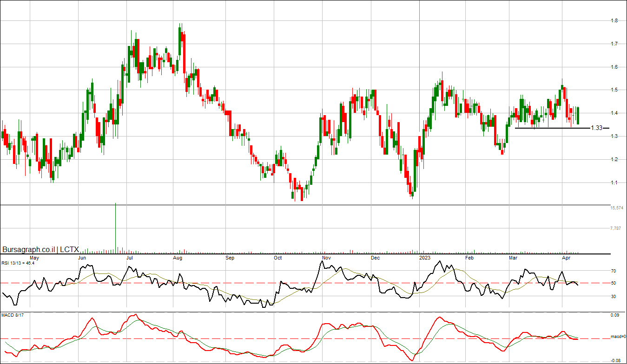Click the 1.2 price axis label
Screen dimensions: 627x364
[614, 160]
